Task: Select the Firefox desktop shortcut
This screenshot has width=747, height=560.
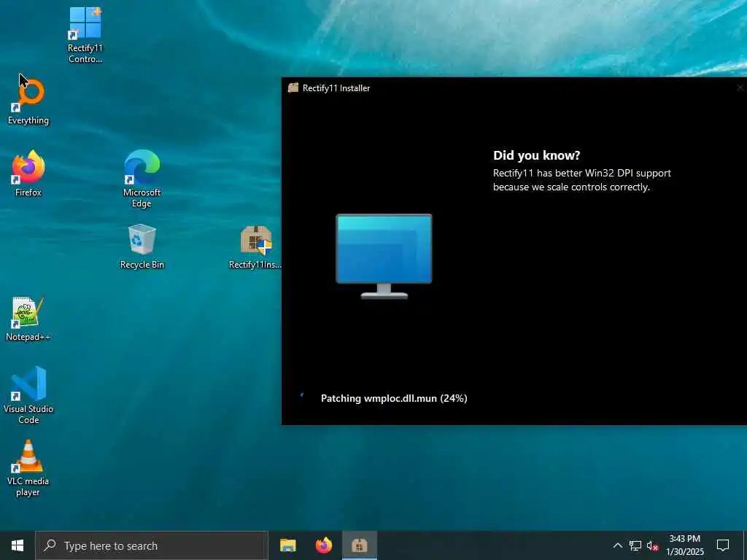Action: tap(28, 174)
